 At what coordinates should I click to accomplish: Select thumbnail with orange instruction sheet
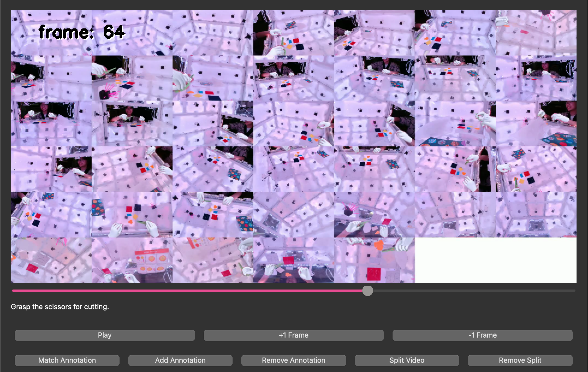point(132,260)
